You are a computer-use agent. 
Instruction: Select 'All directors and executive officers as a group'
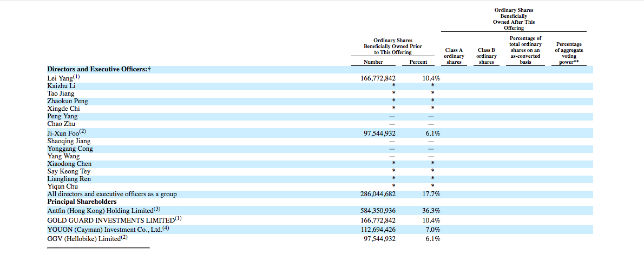click(112, 194)
